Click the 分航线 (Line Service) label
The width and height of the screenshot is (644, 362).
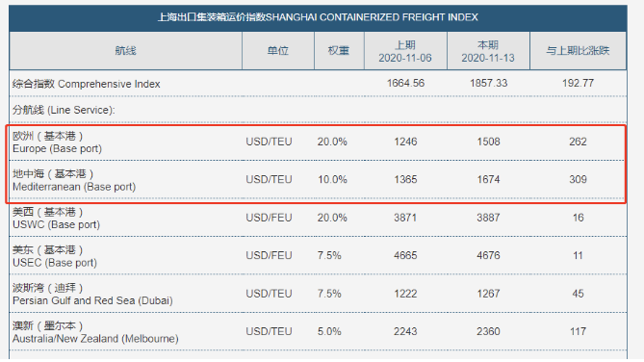tap(64, 110)
